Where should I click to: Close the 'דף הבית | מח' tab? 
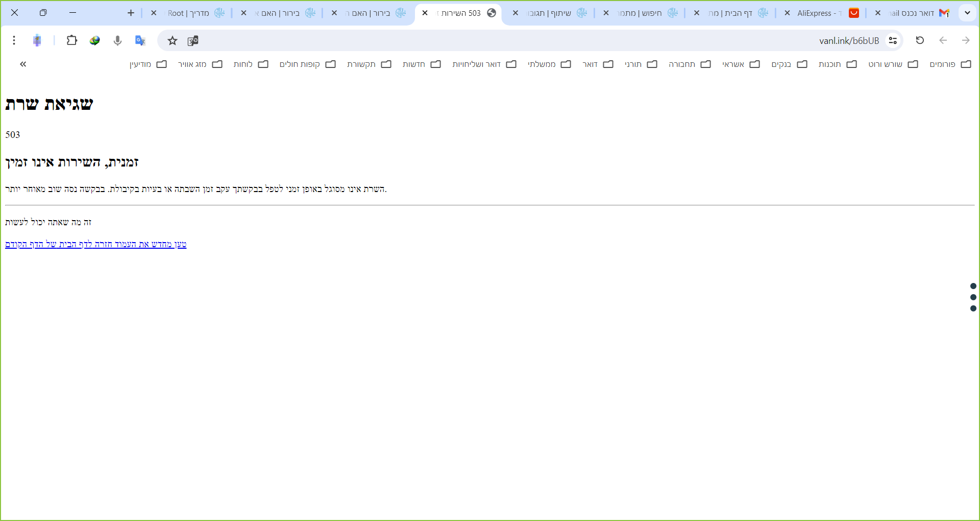point(696,13)
